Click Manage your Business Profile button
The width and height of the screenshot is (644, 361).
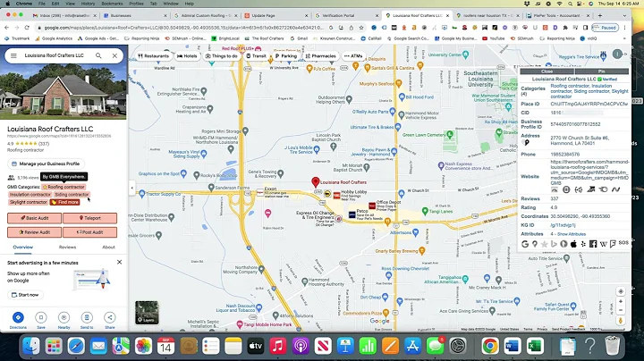coord(46,164)
